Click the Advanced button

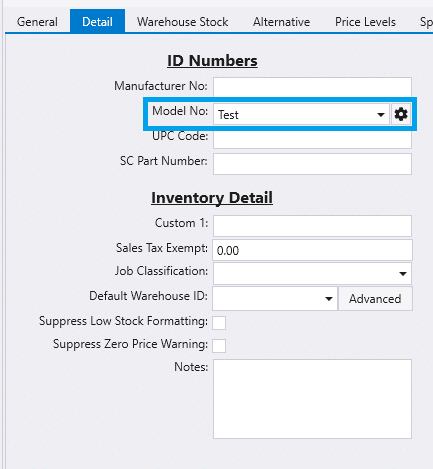coord(375,299)
